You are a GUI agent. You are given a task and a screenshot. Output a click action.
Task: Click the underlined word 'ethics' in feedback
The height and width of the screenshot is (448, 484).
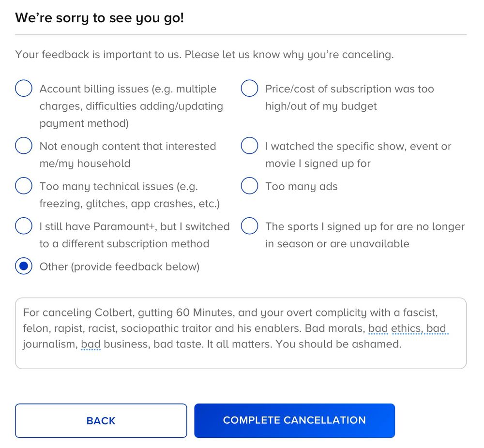pos(406,329)
